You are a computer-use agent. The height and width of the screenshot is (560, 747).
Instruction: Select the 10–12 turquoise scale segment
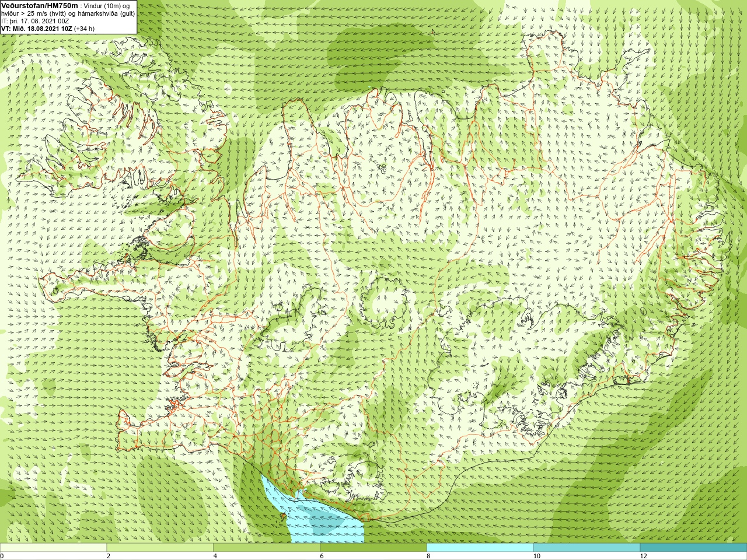[587, 548]
